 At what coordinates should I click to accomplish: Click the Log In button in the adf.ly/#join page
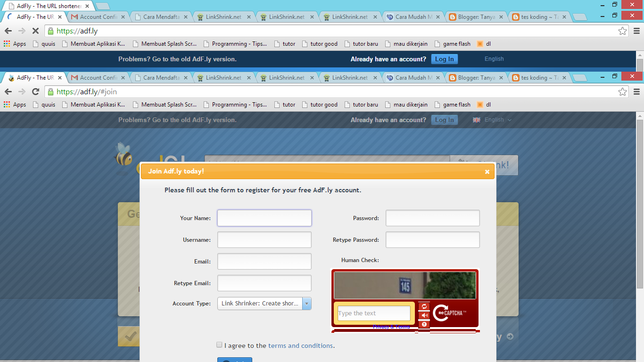(444, 120)
